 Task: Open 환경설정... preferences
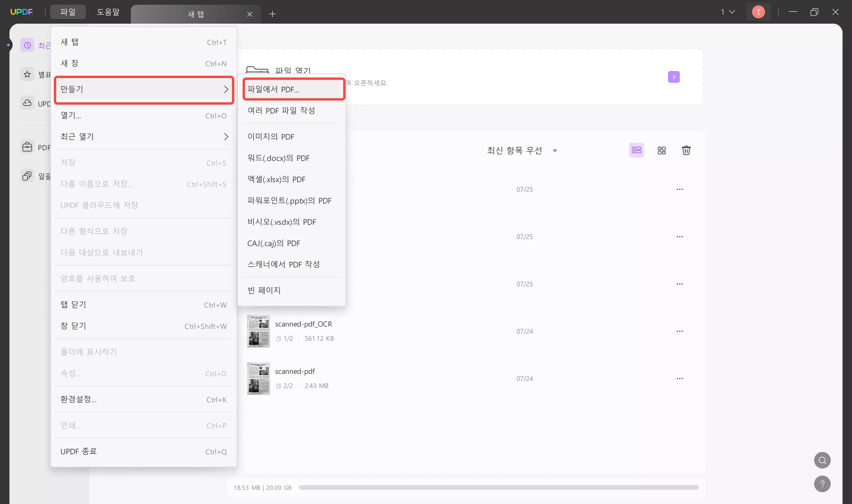(144, 399)
